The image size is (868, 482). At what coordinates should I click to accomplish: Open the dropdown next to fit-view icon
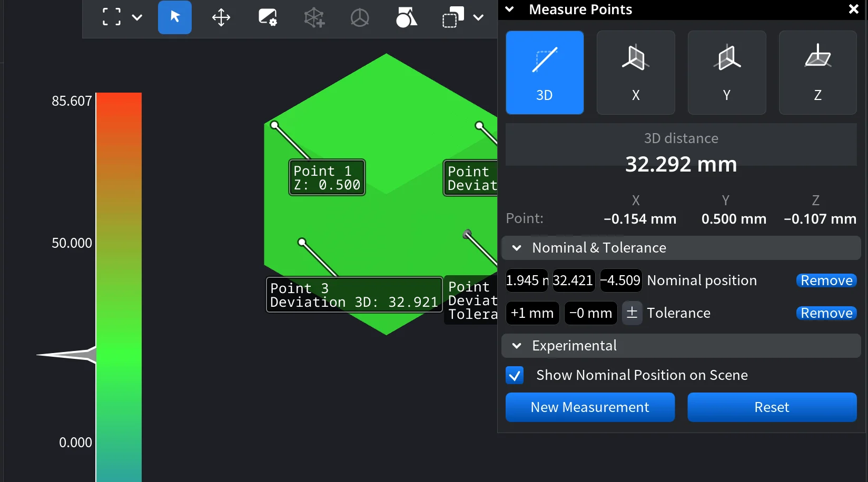[137, 17]
